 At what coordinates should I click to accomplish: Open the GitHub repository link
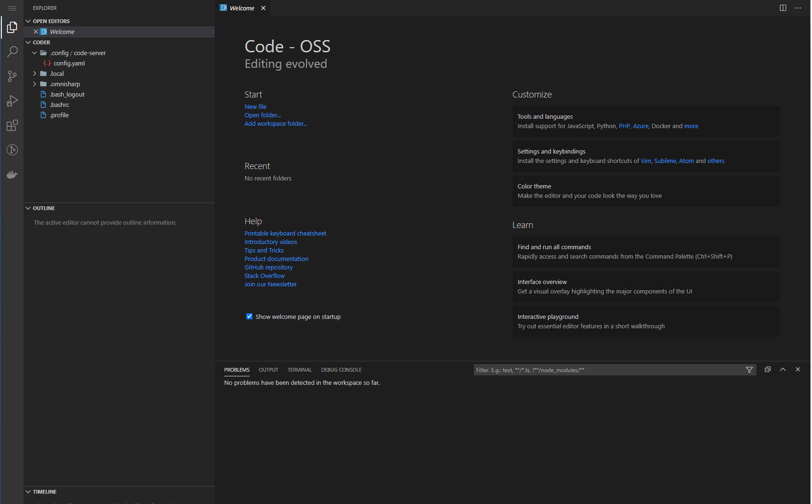tap(268, 268)
